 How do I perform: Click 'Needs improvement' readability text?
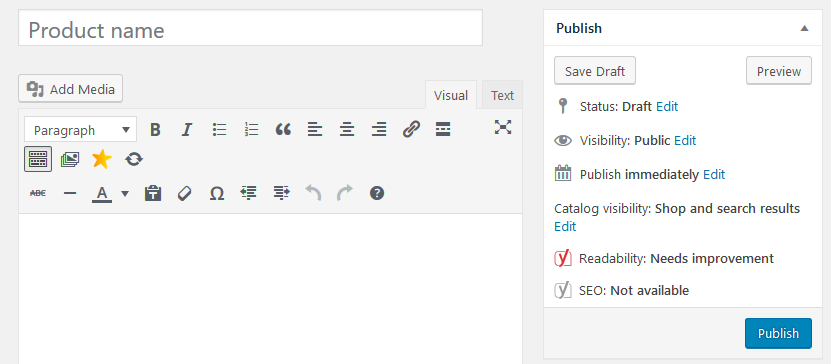(712, 259)
